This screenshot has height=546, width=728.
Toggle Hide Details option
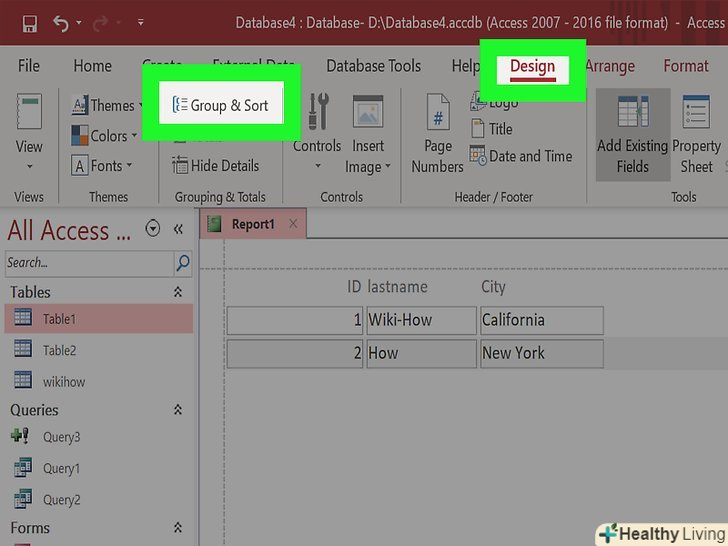tap(216, 165)
